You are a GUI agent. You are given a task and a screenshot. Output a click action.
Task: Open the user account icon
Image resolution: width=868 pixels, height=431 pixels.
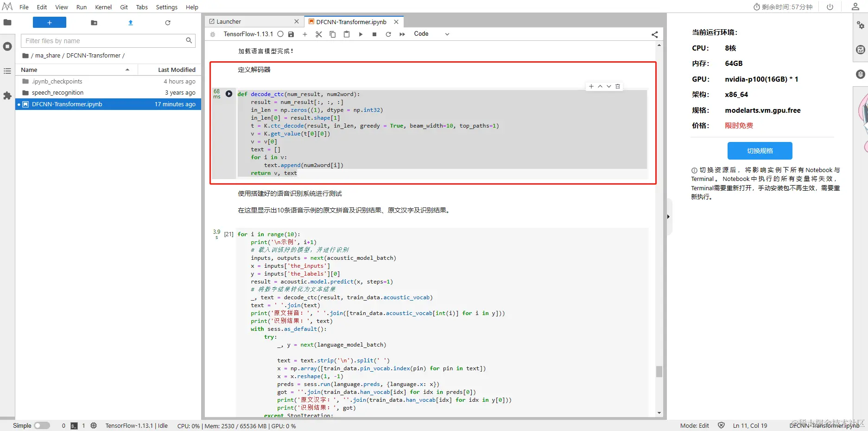pos(855,6)
